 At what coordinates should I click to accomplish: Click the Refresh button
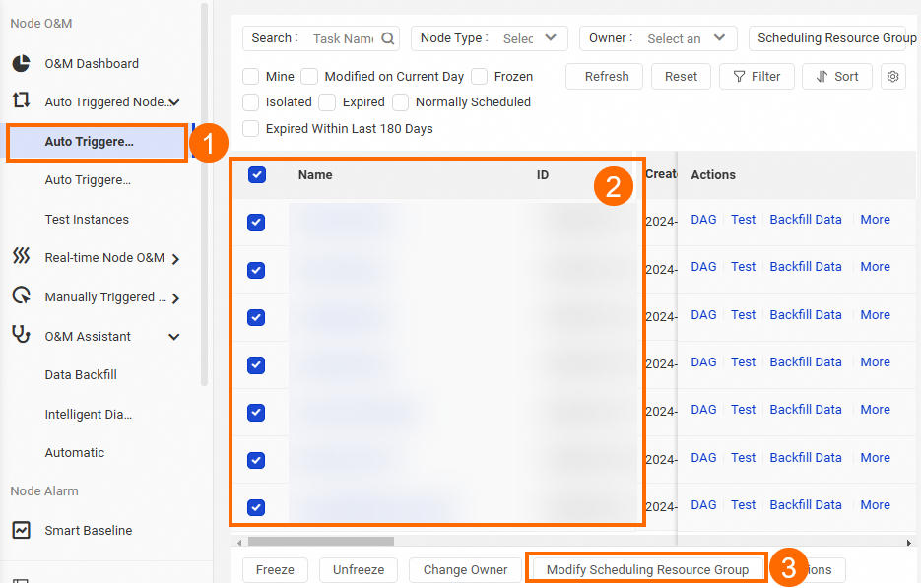pos(605,77)
